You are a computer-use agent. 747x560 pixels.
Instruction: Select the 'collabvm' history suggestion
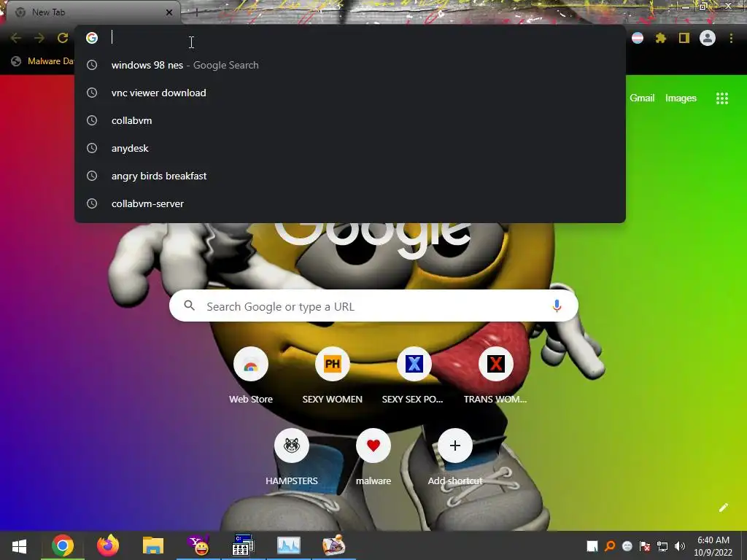(350, 120)
